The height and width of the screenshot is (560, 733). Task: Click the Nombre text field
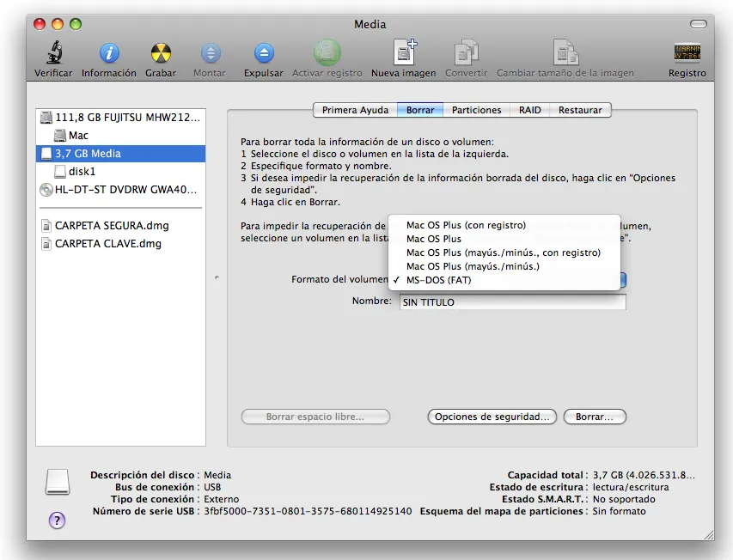pyautogui.click(x=513, y=302)
